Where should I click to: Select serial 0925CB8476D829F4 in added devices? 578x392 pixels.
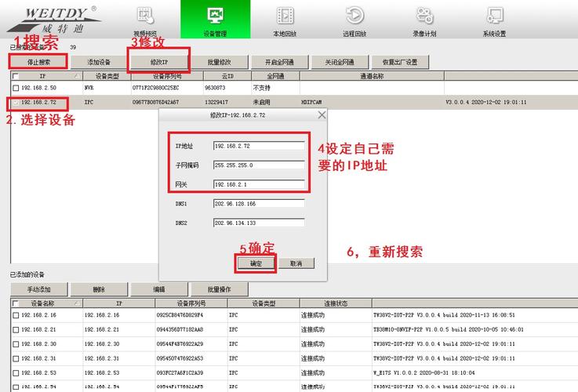coord(180,315)
